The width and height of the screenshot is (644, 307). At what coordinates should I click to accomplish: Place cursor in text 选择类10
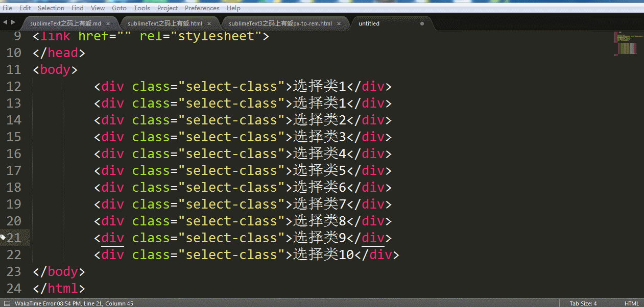tap(323, 254)
